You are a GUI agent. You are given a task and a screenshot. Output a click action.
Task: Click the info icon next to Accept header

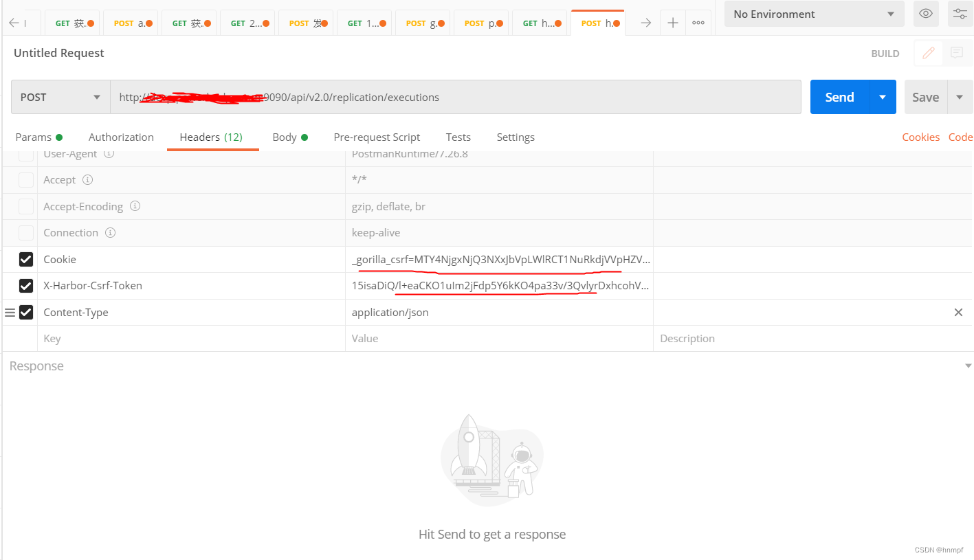pos(89,179)
